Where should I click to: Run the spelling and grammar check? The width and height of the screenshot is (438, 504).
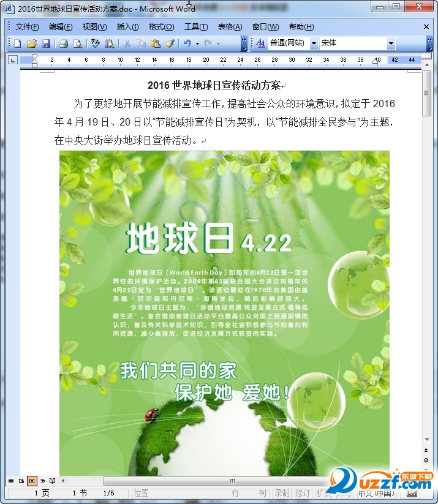click(x=95, y=43)
